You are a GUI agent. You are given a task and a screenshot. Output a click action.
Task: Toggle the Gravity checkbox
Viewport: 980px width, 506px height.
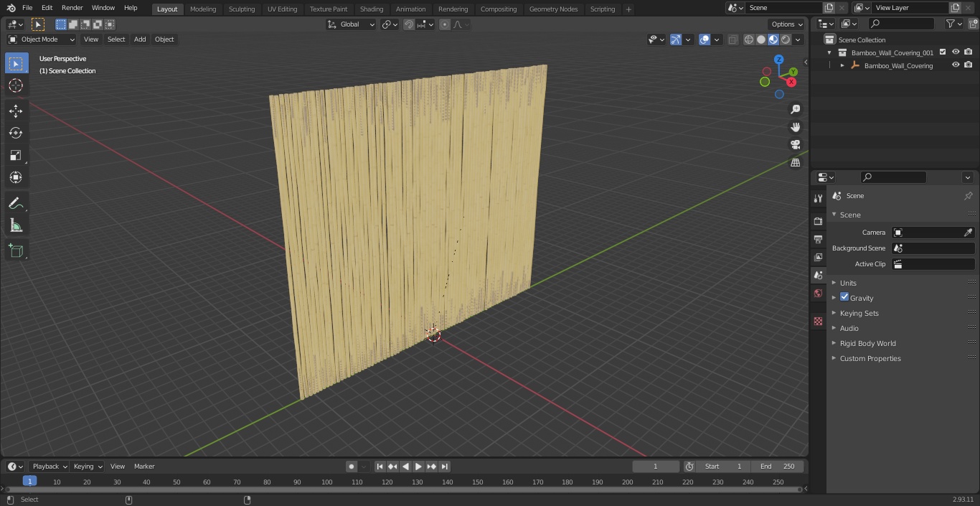click(x=844, y=297)
